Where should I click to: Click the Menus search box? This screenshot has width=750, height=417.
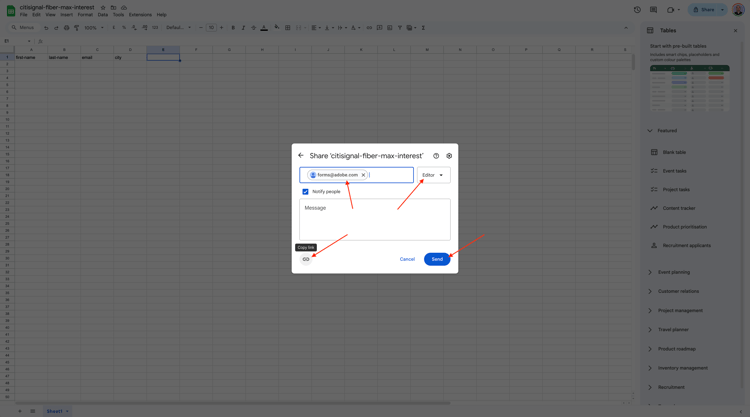tap(23, 28)
